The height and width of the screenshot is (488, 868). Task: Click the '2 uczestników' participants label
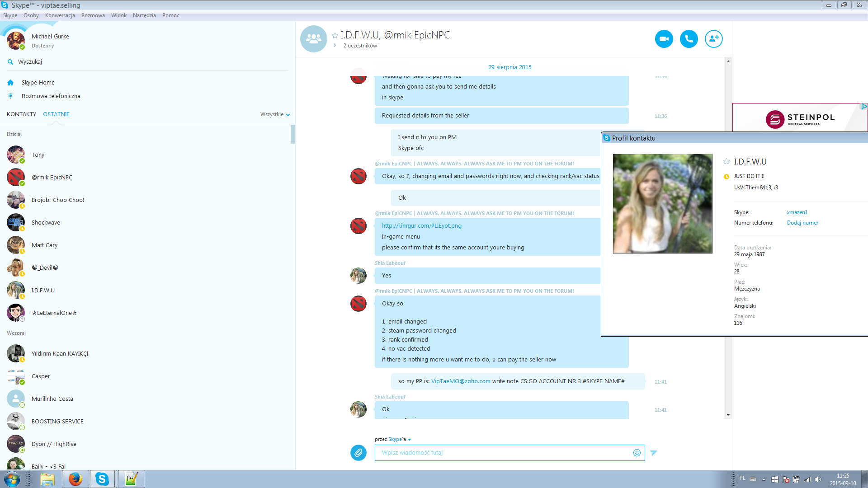[360, 46]
